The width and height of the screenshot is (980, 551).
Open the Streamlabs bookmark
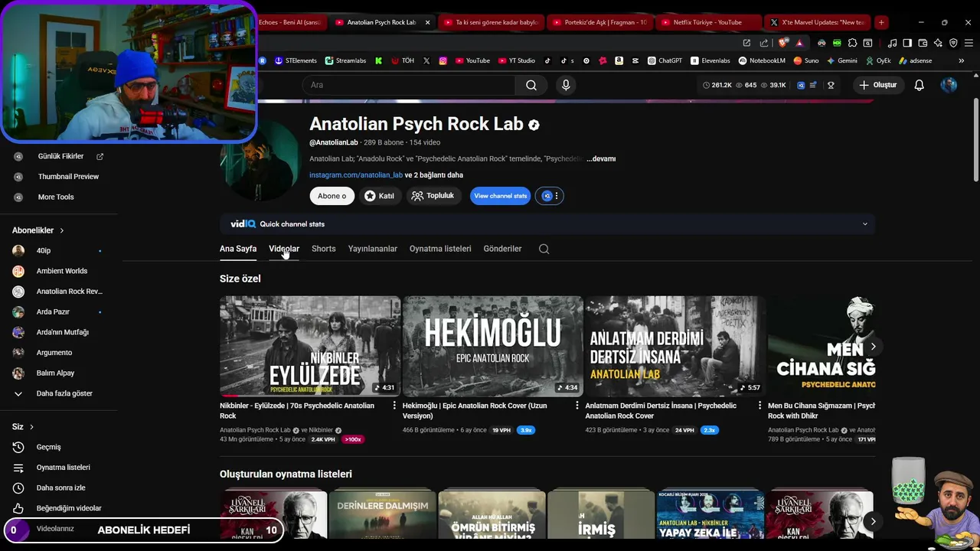pos(345,60)
